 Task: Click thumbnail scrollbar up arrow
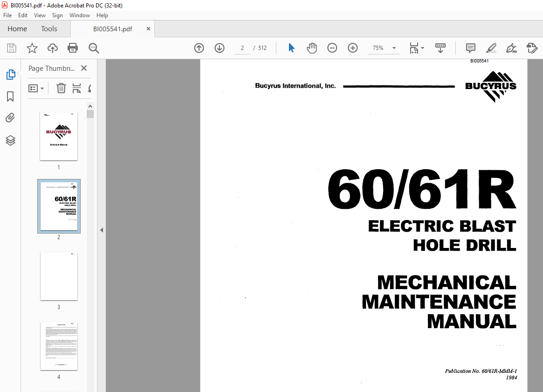click(x=90, y=106)
